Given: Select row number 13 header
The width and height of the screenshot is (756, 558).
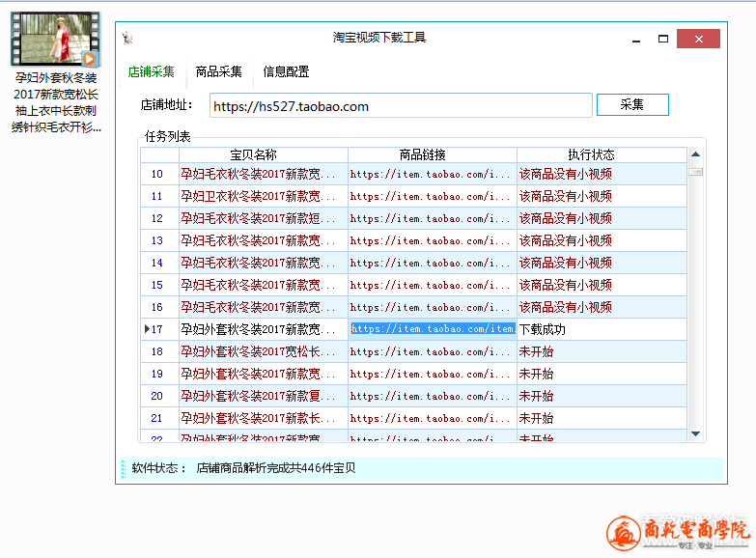Looking at the screenshot, I should click(159, 240).
